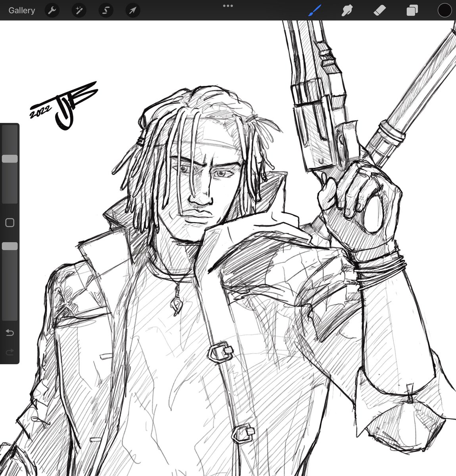Select the Eraser tool

click(379, 10)
